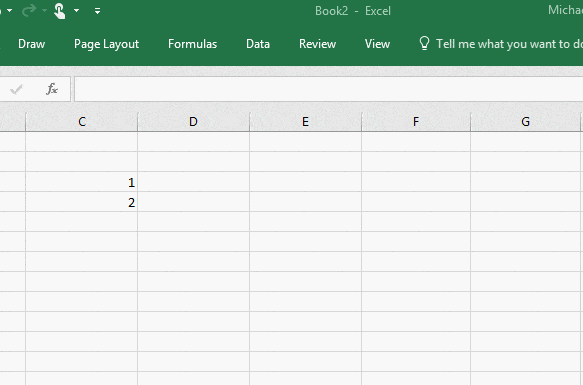Click the checkmark Enter icon
583x385 pixels.
coord(16,89)
